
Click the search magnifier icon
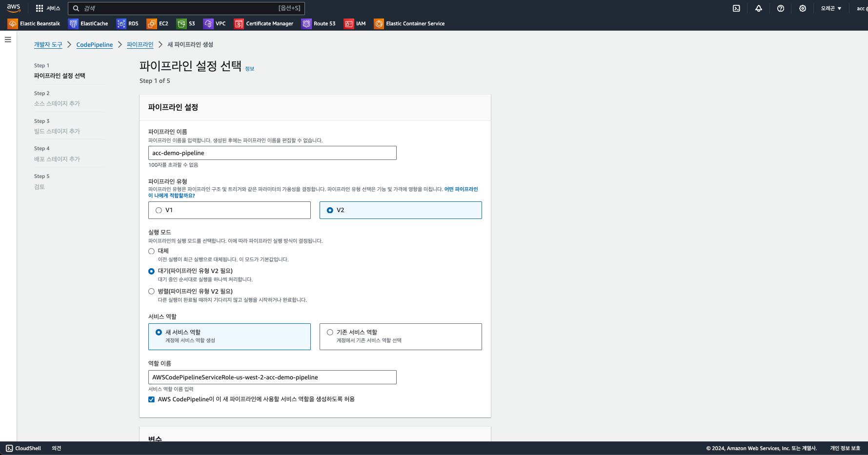[76, 8]
